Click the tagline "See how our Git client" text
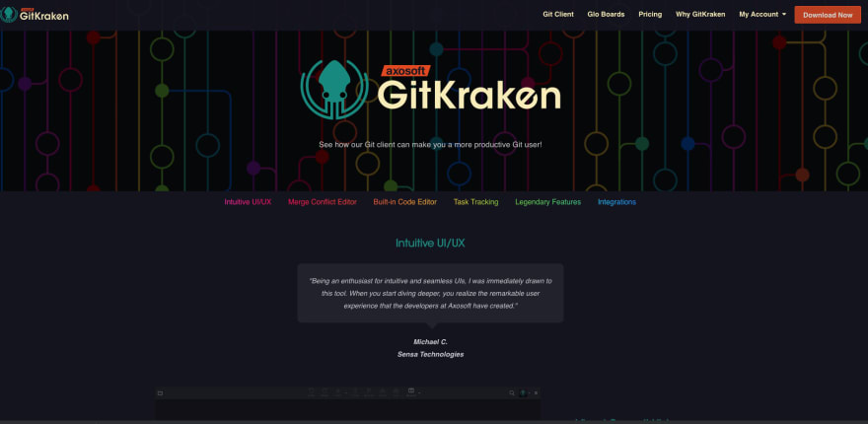The height and width of the screenshot is (424, 868). tap(430, 145)
